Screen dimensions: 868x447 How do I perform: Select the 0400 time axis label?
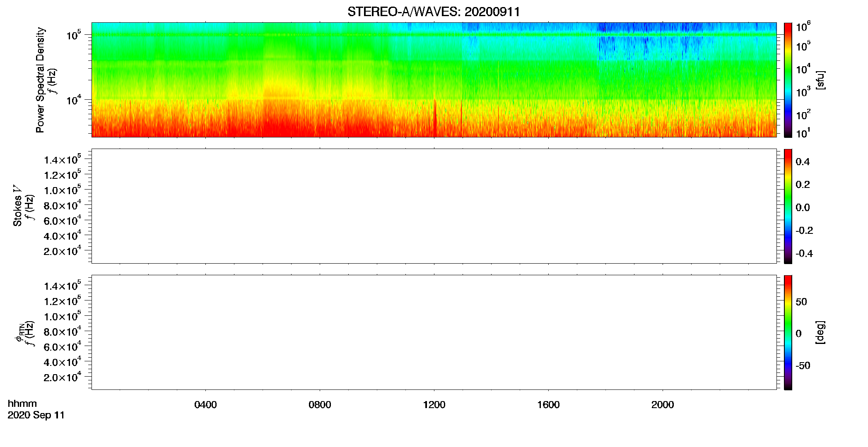click(205, 405)
